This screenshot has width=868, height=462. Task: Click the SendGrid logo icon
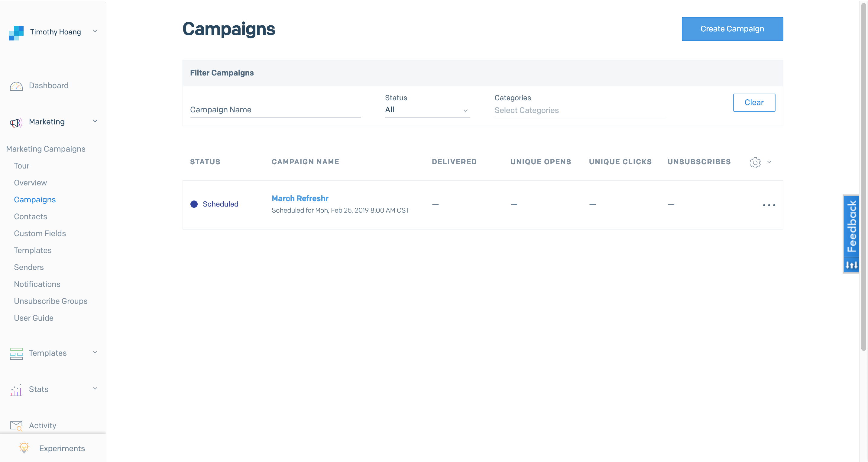pyautogui.click(x=16, y=33)
